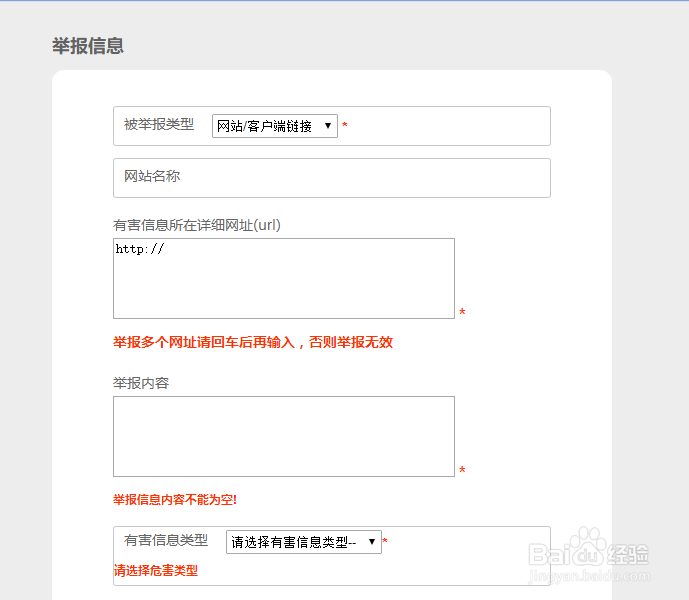689x600 pixels.
Task: Click the 举报信息 heading text
Action: (x=88, y=46)
